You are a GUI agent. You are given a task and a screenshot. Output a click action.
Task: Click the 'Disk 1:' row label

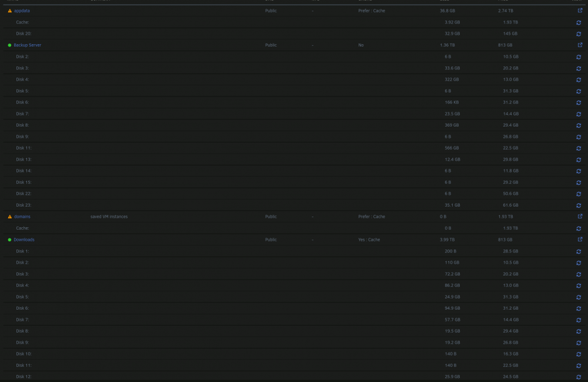pyautogui.click(x=22, y=251)
